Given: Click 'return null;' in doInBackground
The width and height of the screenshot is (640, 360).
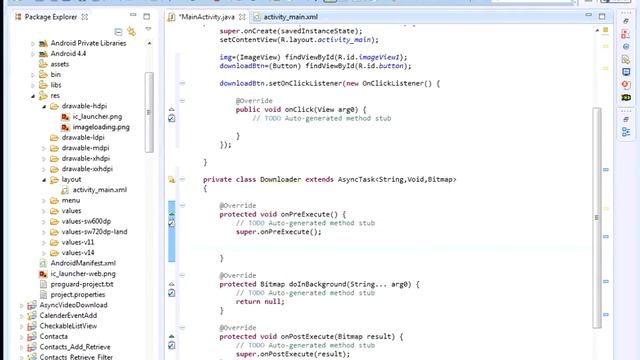Looking at the screenshot, I should click(260, 302).
